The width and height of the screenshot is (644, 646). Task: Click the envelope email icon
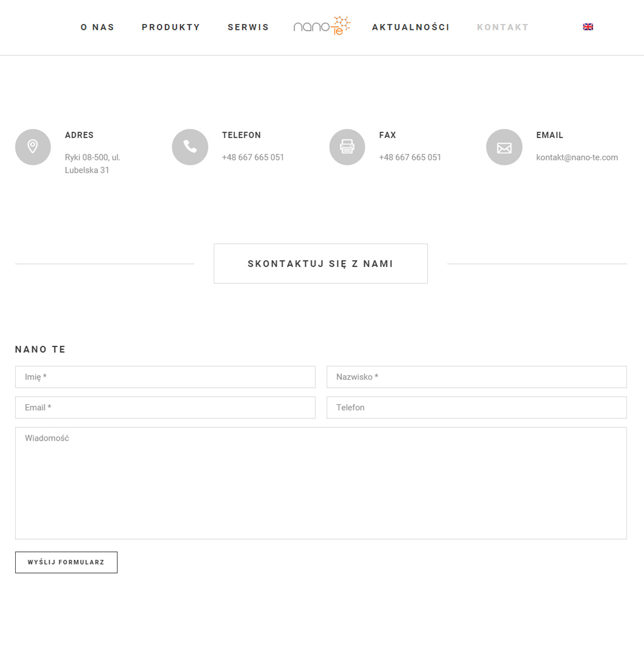tap(504, 147)
